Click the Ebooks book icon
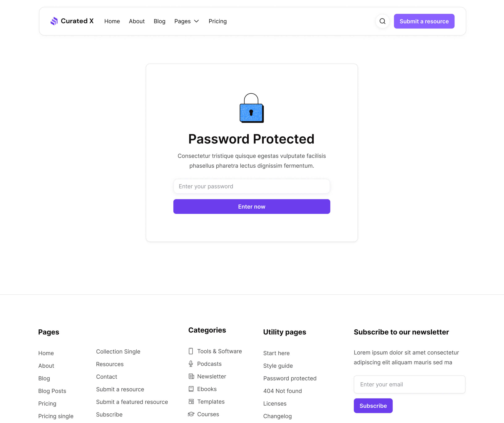The width and height of the screenshot is (504, 423). [x=191, y=389]
